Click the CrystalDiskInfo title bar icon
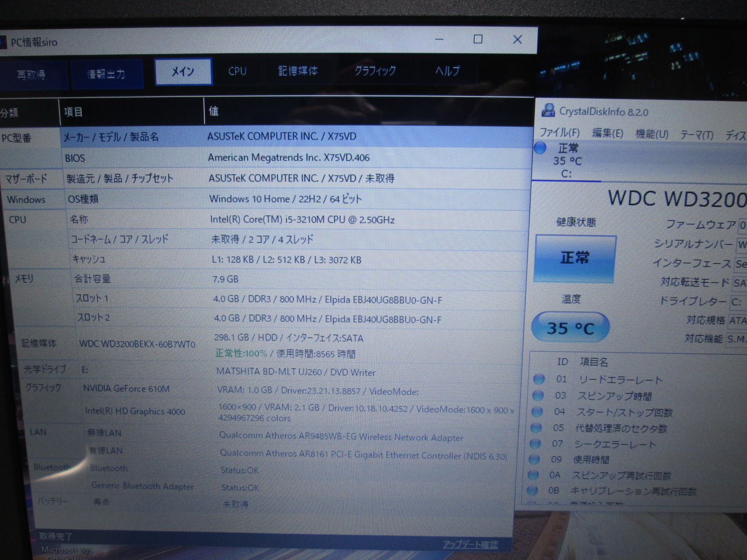The width and height of the screenshot is (747, 560). pyautogui.click(x=548, y=111)
